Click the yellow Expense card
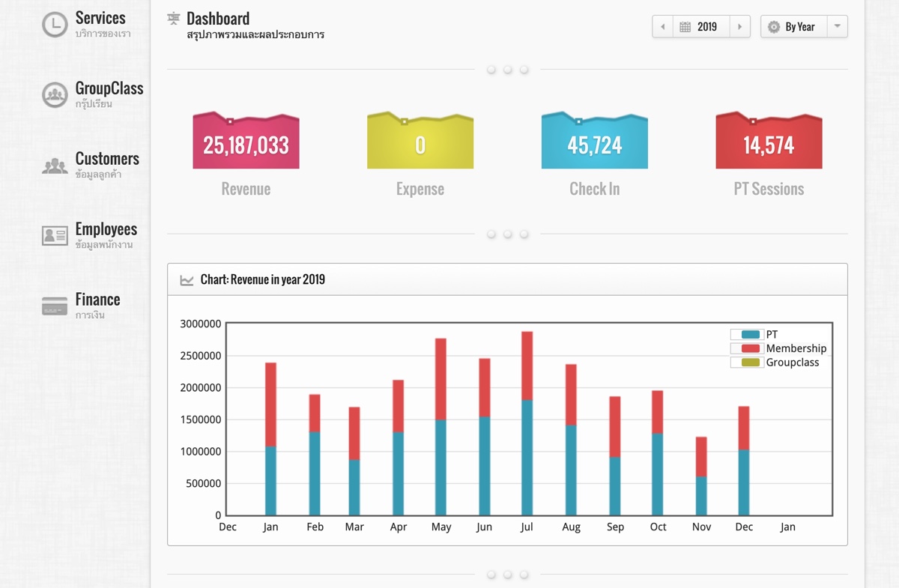Screen dimensions: 899x588 click(420, 144)
